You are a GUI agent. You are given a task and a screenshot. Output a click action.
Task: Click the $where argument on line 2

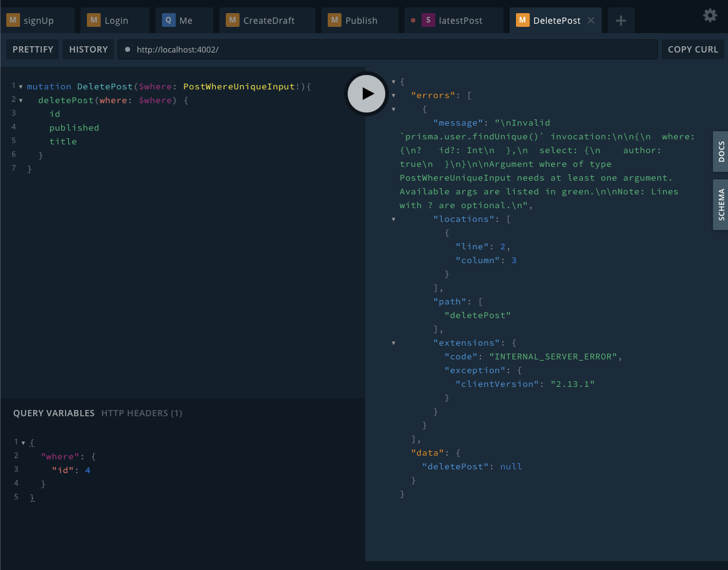point(156,100)
